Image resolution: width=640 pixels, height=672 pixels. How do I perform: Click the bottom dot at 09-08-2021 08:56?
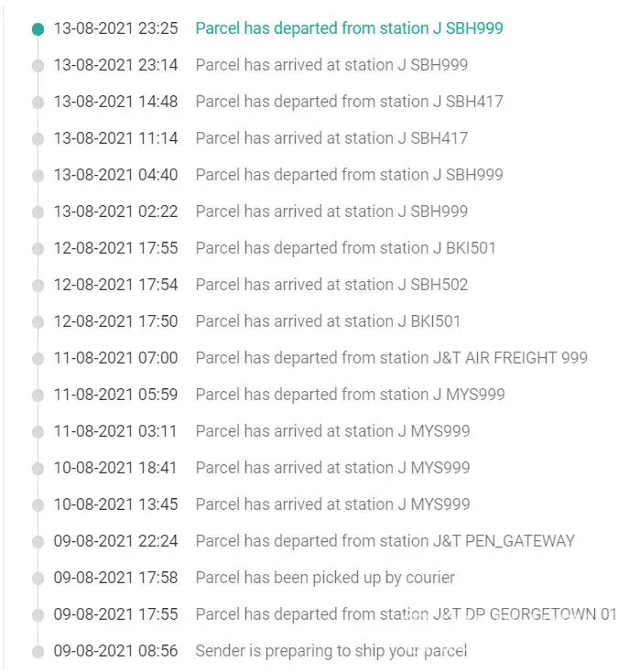click(38, 652)
